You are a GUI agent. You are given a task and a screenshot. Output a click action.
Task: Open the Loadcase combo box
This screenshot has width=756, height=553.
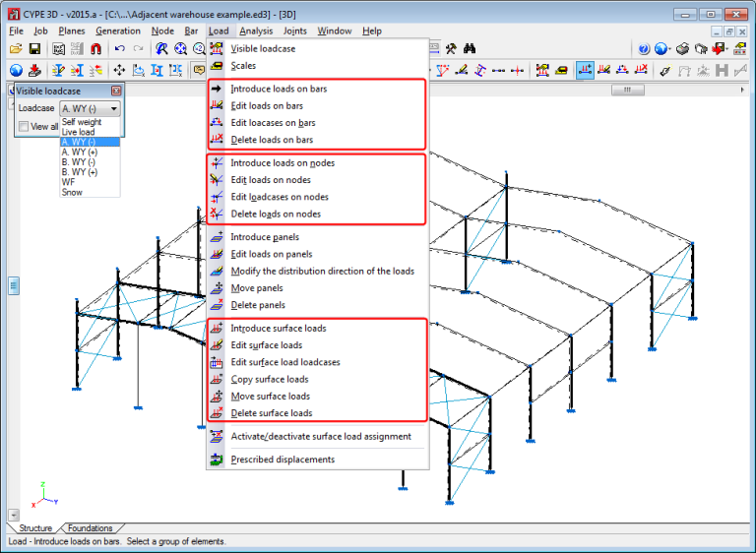(90, 108)
